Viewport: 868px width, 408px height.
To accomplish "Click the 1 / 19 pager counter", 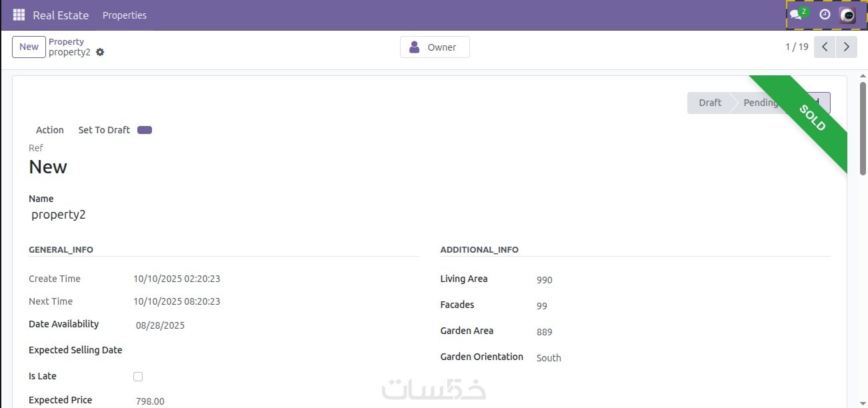I will click(x=797, y=47).
